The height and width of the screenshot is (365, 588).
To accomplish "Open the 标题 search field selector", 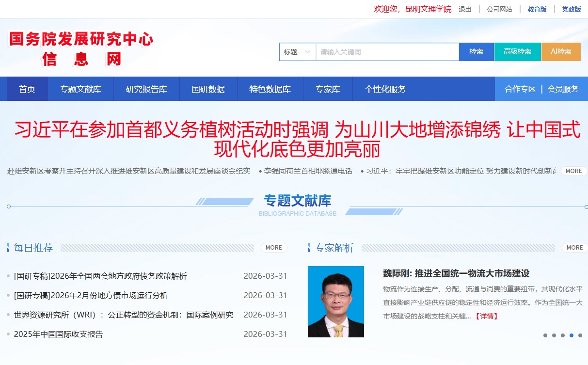I will pos(297,51).
